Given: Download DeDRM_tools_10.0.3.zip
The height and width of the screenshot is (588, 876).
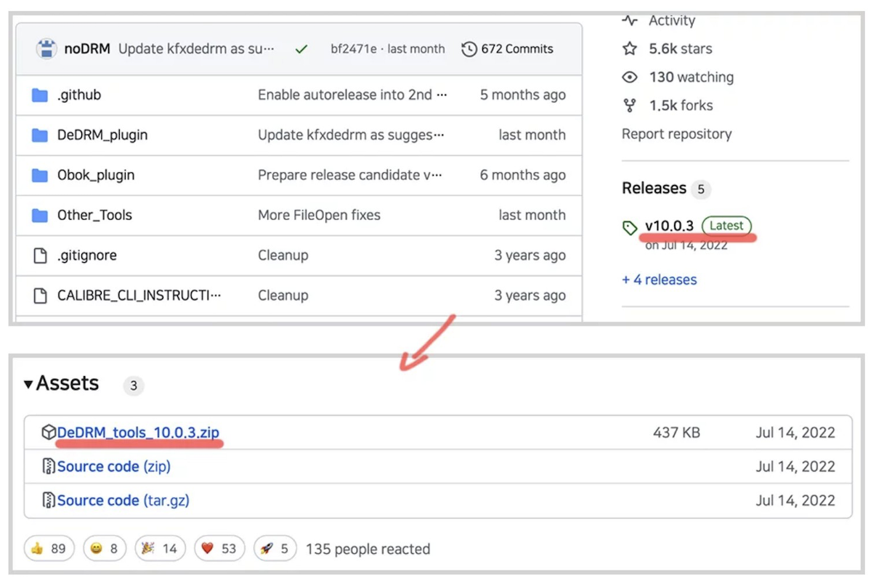Looking at the screenshot, I should coord(138,433).
